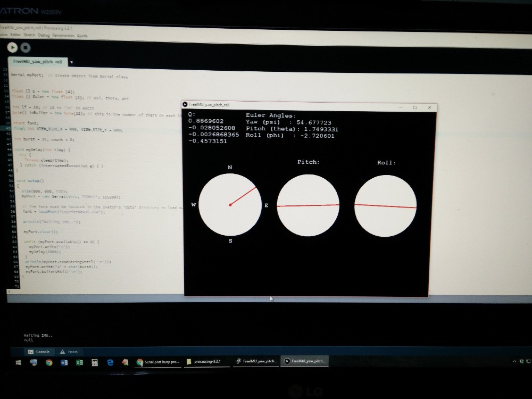Open Microsoft Word from the taskbar

[64, 362]
